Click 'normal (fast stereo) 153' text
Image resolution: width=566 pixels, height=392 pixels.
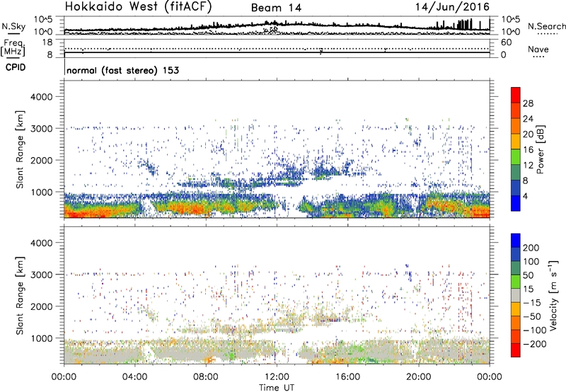tap(122, 70)
